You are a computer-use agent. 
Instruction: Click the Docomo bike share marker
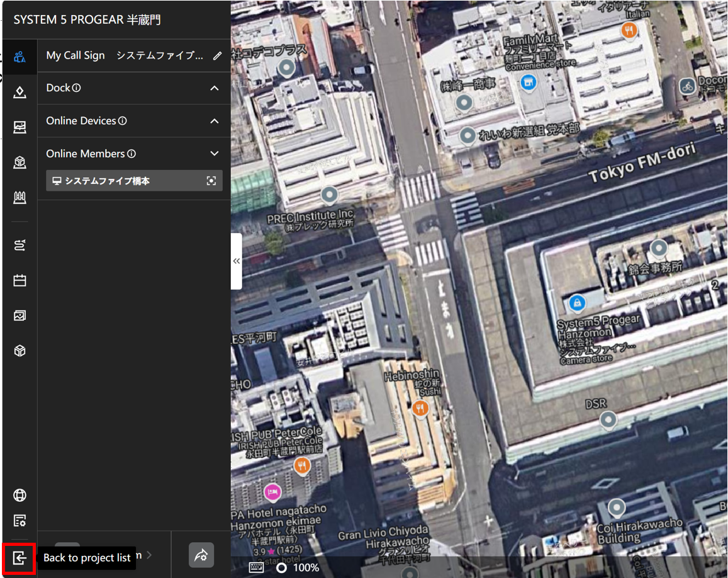tap(688, 86)
